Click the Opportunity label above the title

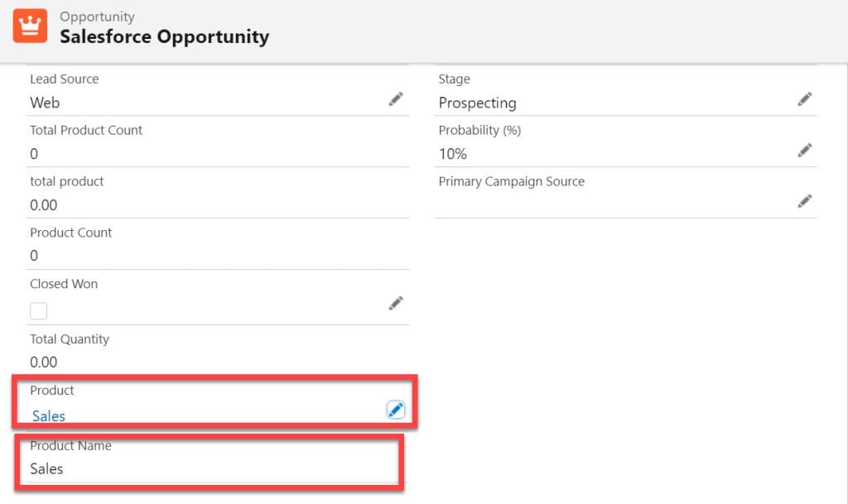tap(97, 16)
